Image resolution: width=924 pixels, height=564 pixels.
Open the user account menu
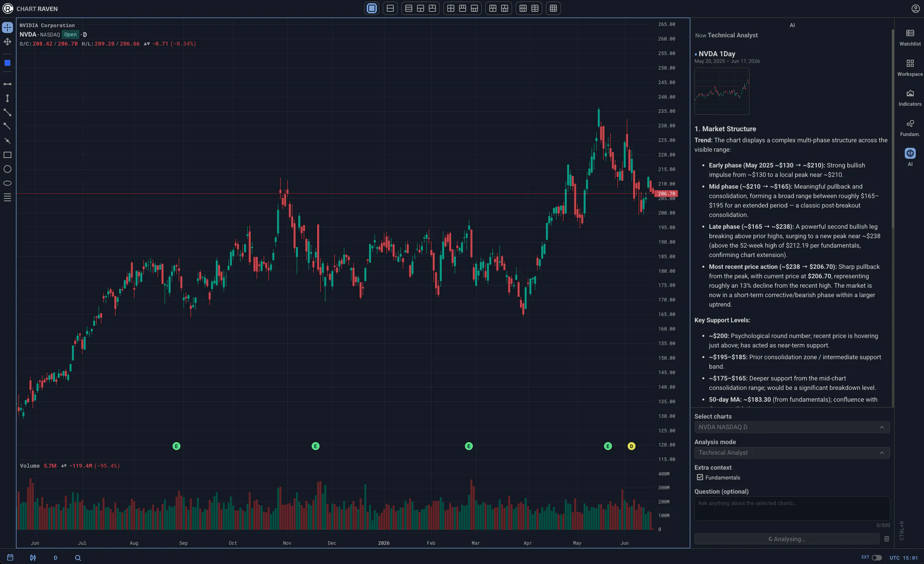tap(915, 9)
